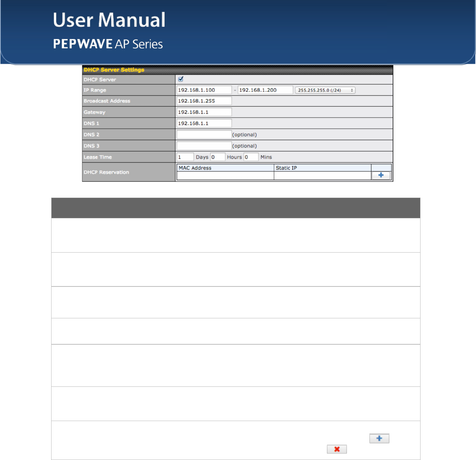Click the Gateway row label

point(94,112)
